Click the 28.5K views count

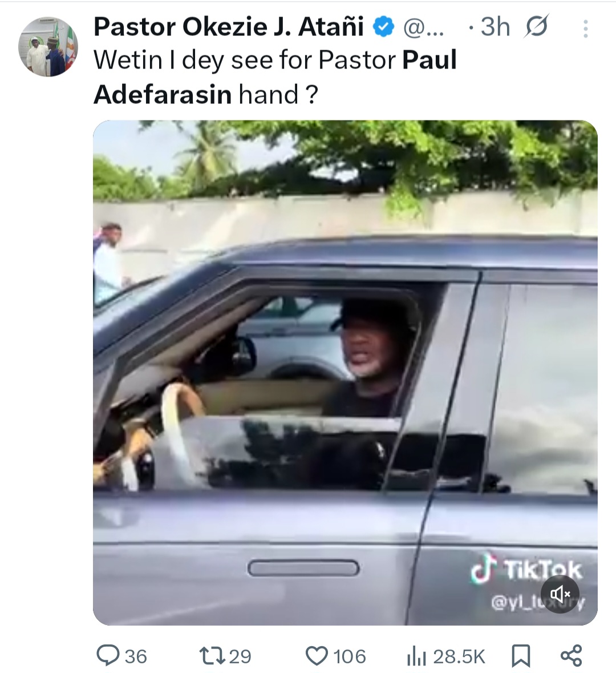(459, 656)
